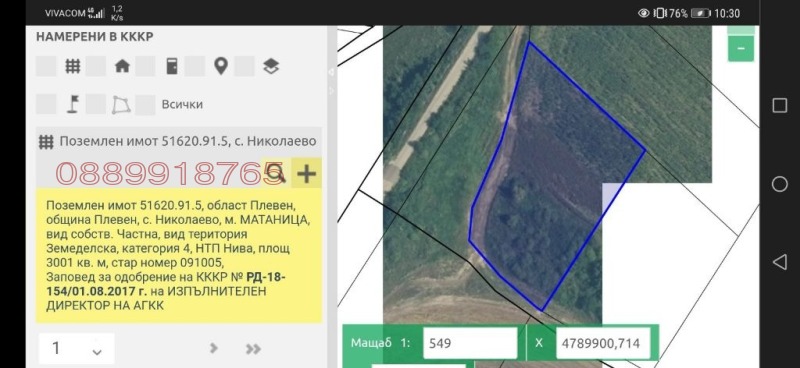Select the self-contained units door icon

point(172,66)
